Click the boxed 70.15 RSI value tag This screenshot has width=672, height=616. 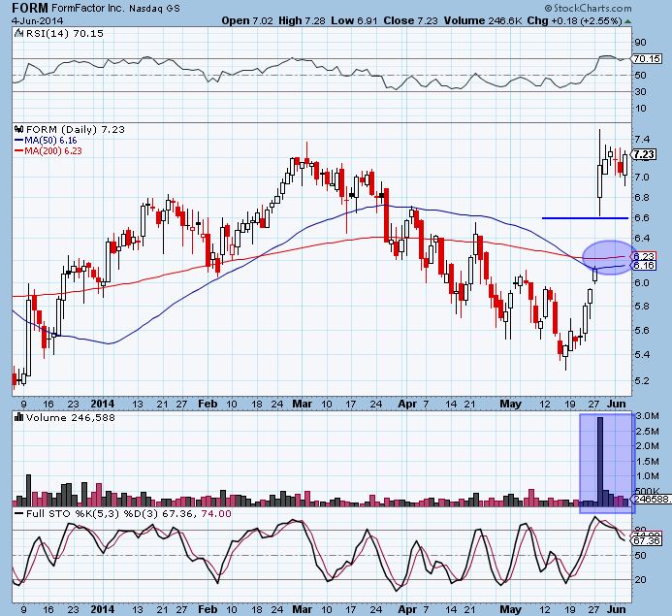647,59
